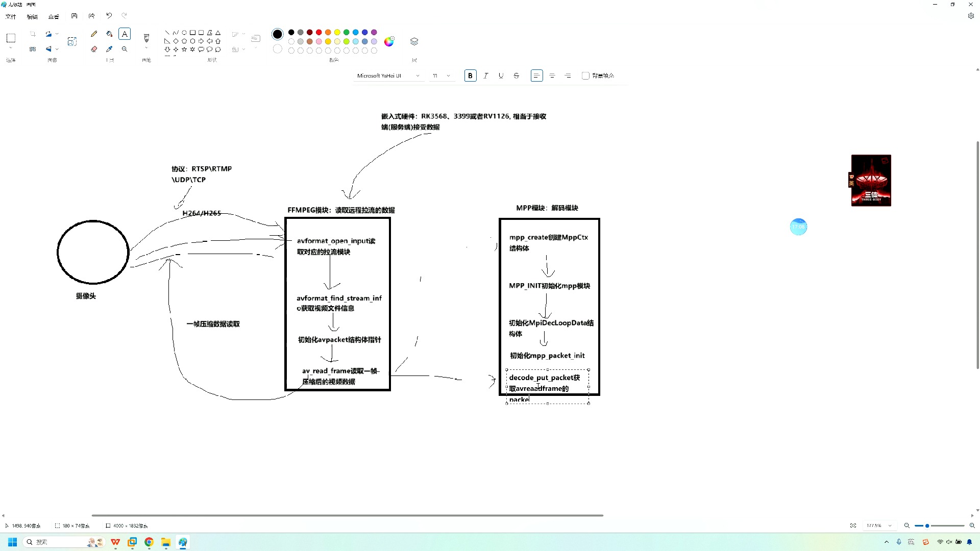
Task: Open Chrome from taskbar
Action: point(149,542)
